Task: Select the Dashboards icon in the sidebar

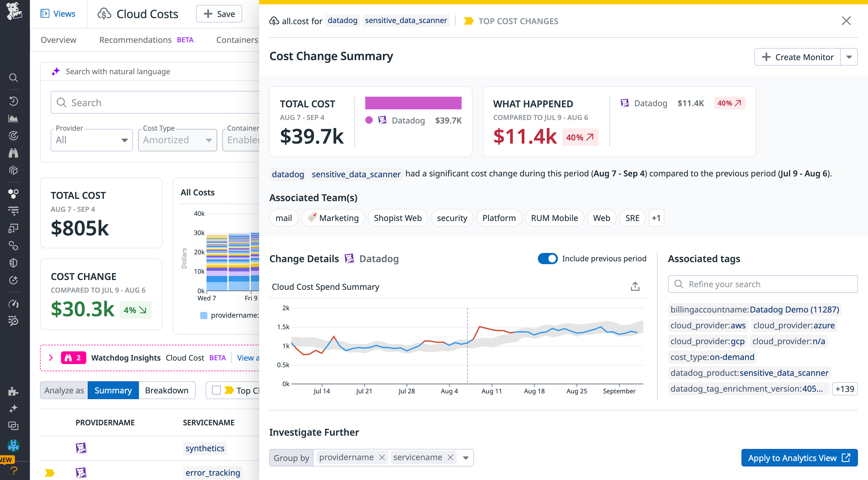Action: (14, 118)
